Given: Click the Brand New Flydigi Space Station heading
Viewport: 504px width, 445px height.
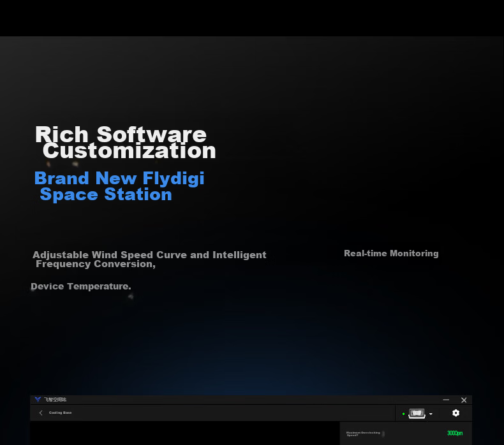Looking at the screenshot, I should pyautogui.click(x=119, y=186).
